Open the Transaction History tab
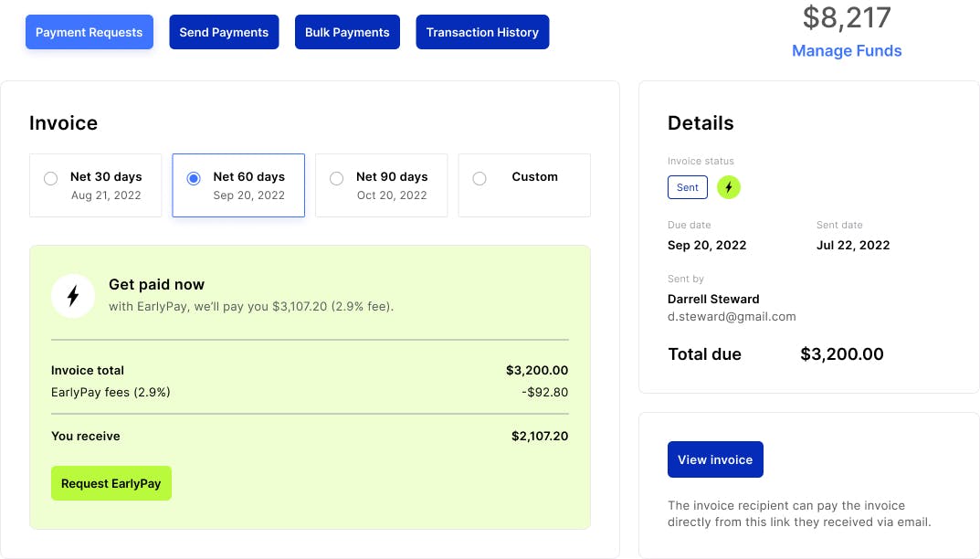Viewport: 980px width, 559px height. point(482,32)
